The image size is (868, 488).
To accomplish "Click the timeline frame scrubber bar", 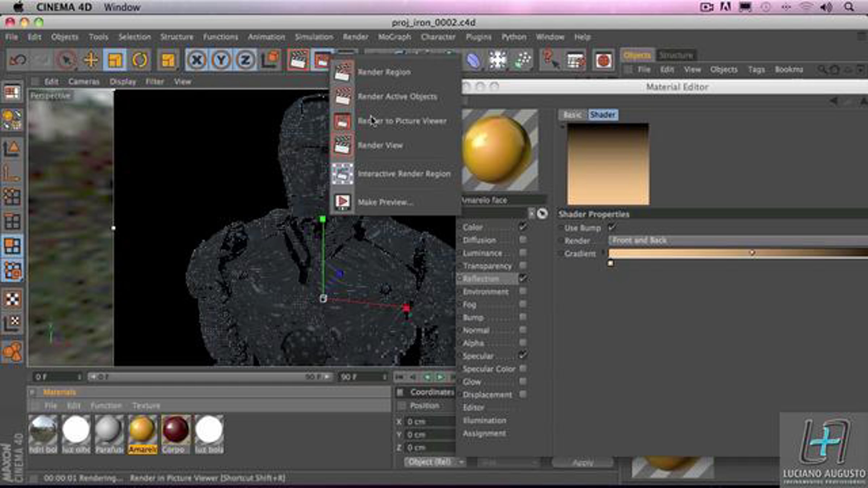I will pyautogui.click(x=210, y=377).
